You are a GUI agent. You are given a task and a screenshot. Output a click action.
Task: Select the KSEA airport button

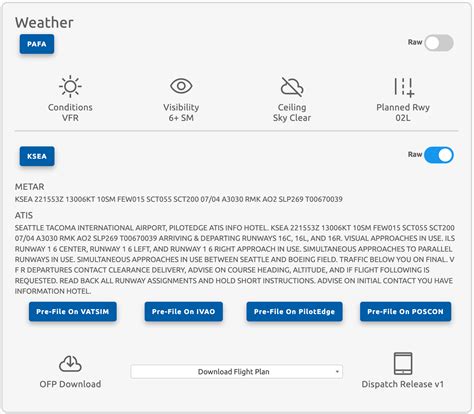(x=37, y=156)
